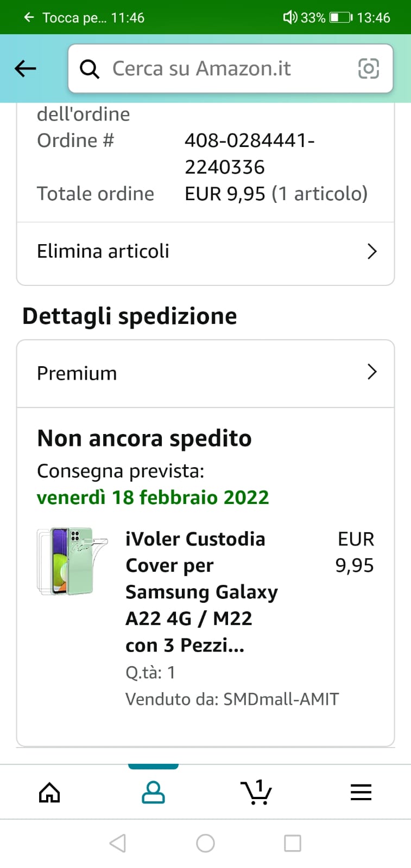
Task: Open the shopping cart icon
Action: (256, 793)
